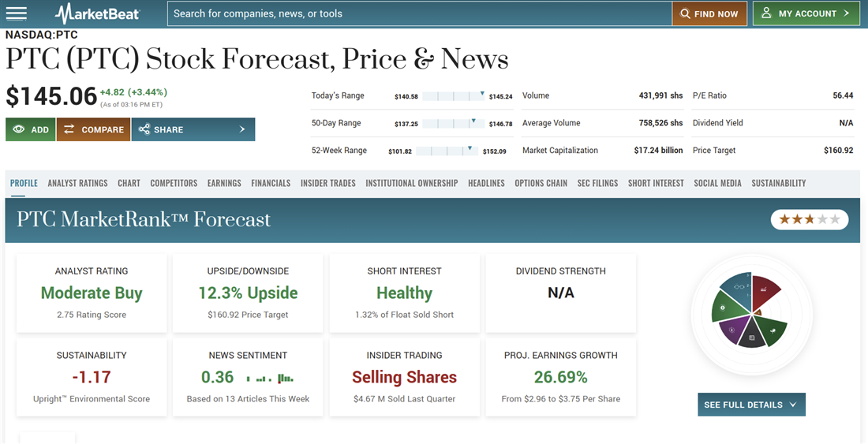The width and height of the screenshot is (868, 444).
Task: Open the Options Chain tab
Action: point(541,183)
